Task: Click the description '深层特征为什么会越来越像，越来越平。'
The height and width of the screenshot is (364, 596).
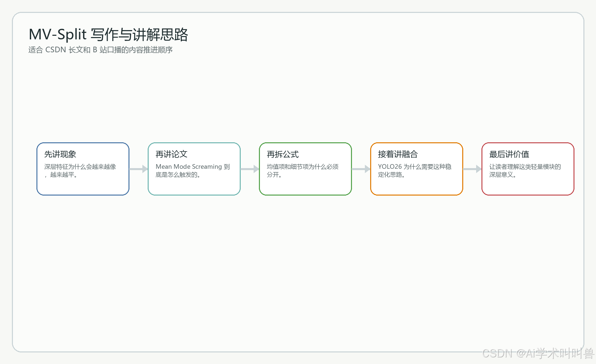Action: (80, 171)
